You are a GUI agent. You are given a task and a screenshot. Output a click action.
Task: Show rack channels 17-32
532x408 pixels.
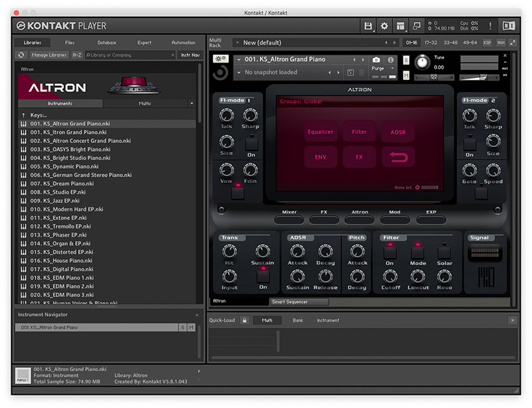tap(431, 43)
